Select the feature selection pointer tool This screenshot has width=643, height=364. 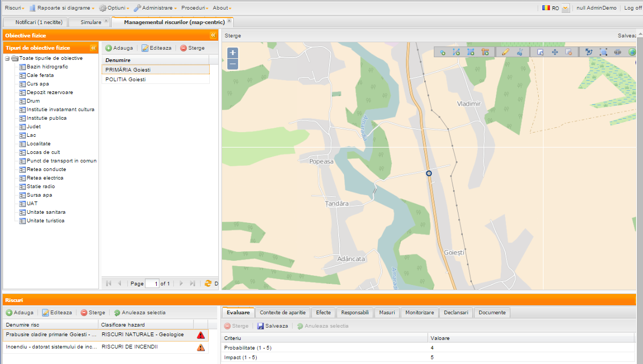(540, 52)
